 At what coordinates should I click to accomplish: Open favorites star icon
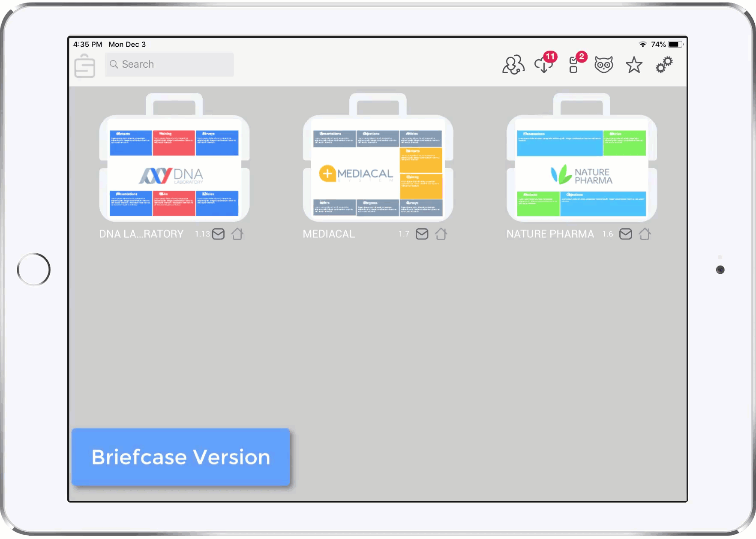click(x=634, y=65)
